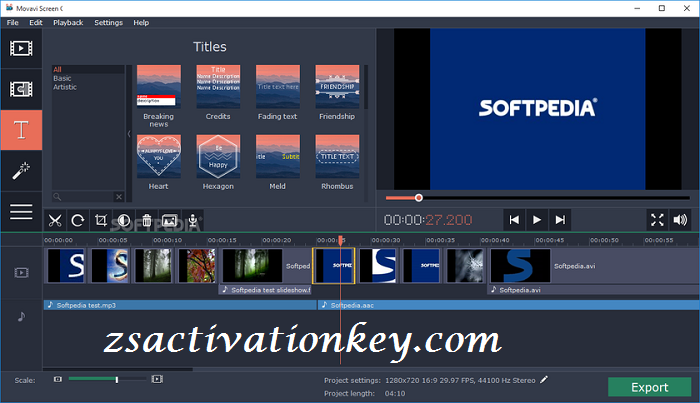Click the audio track note icon
The height and width of the screenshot is (403, 700).
[21, 316]
